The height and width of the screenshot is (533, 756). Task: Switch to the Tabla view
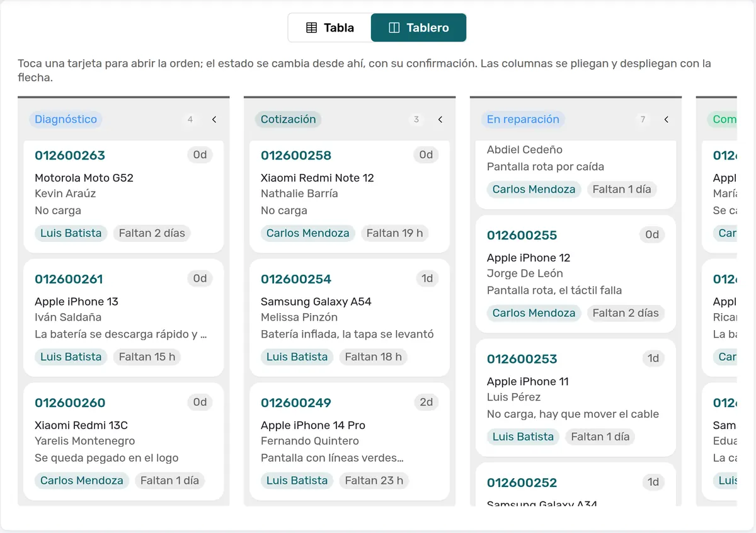pyautogui.click(x=329, y=28)
